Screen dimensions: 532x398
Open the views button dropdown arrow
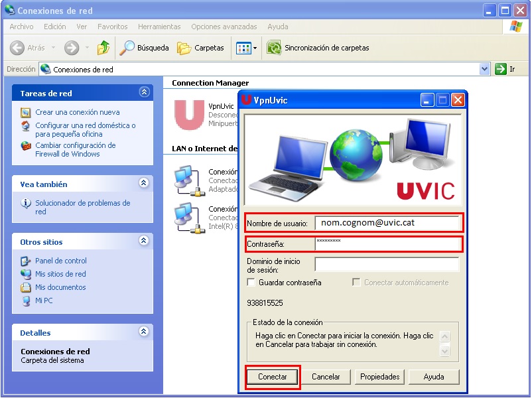coord(255,48)
